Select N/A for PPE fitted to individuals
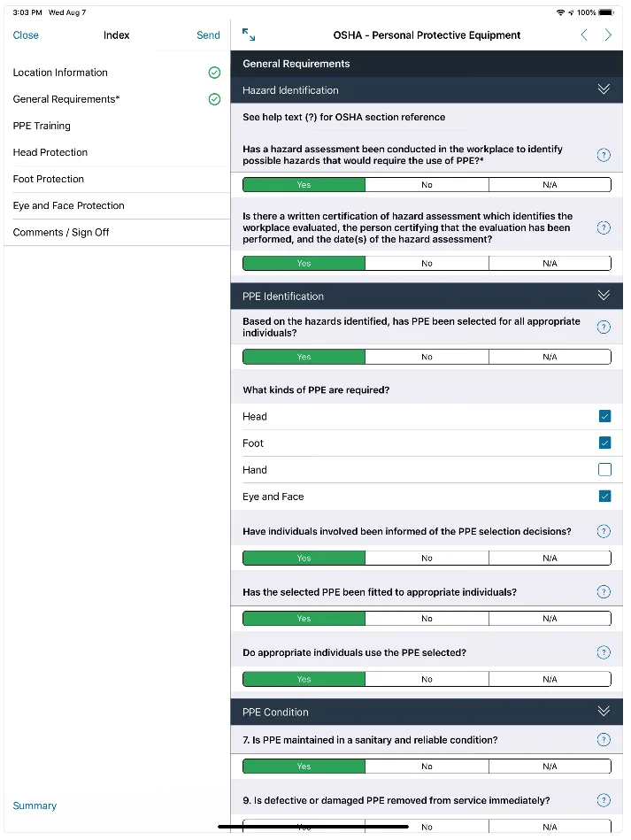The width and height of the screenshot is (631, 840). click(550, 618)
